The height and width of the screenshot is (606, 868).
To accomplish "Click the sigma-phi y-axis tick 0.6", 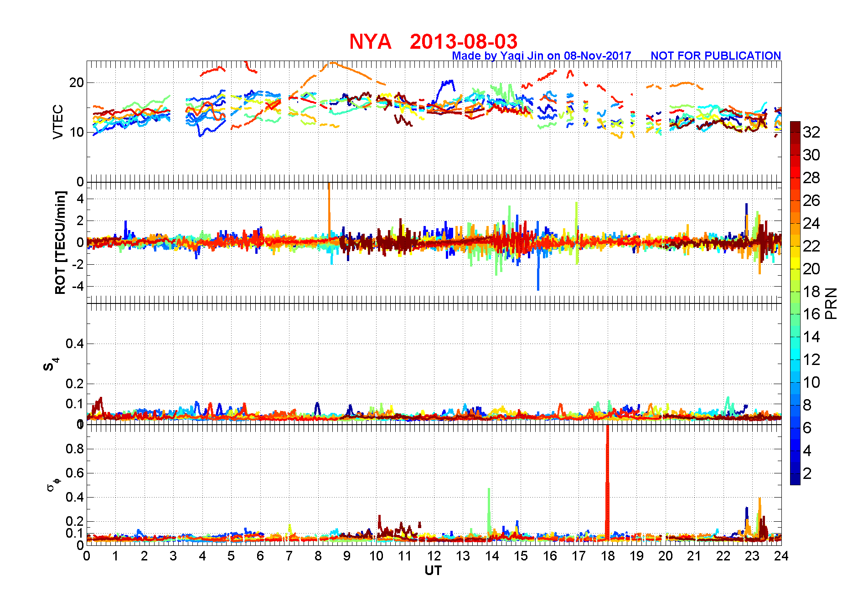I will (x=75, y=473).
